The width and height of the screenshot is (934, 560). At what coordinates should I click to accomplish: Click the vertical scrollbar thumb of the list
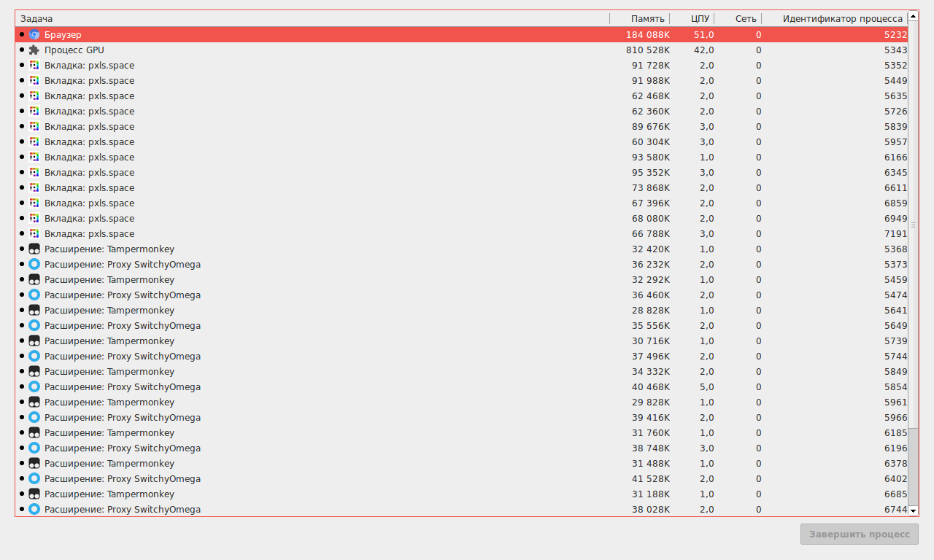click(x=914, y=225)
